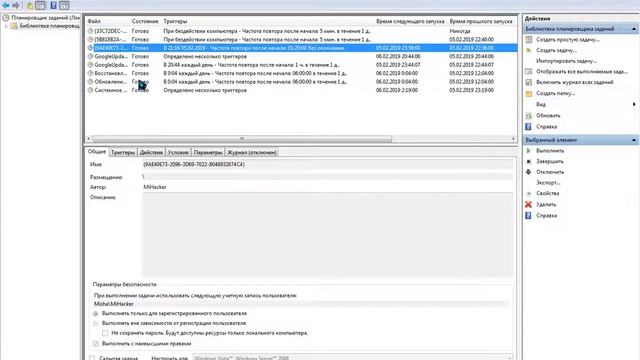The width and height of the screenshot is (640, 360).
Task: Select the second GoogleUpda... row at 20:44
Action: 301,65
